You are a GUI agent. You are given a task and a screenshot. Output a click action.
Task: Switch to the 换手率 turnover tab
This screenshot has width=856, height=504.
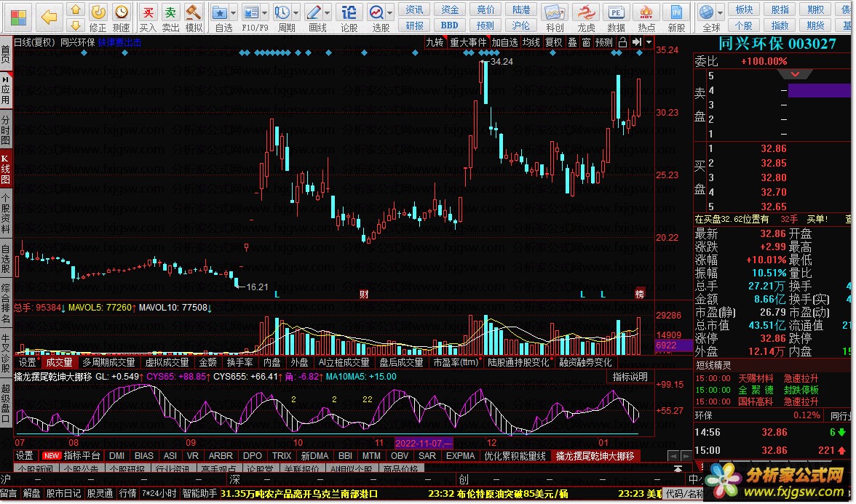(239, 362)
